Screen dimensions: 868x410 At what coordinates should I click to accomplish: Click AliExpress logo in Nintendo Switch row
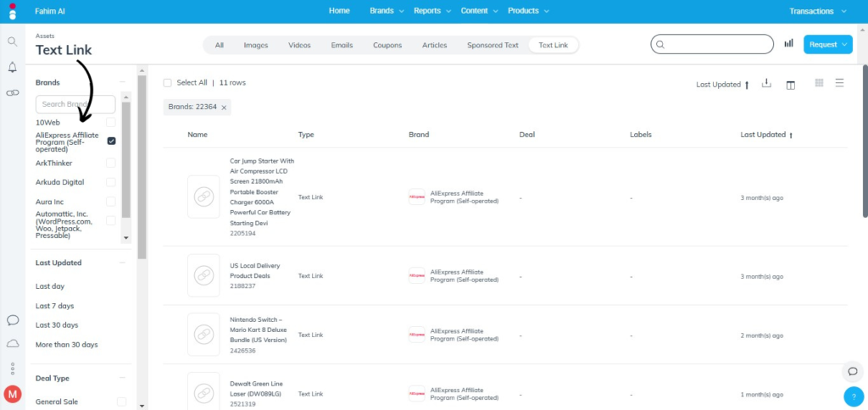point(416,335)
